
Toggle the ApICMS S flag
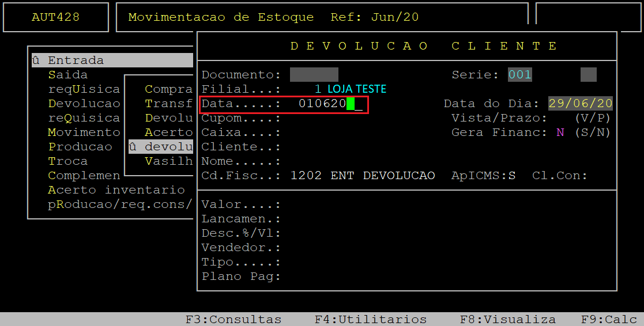coord(511,176)
